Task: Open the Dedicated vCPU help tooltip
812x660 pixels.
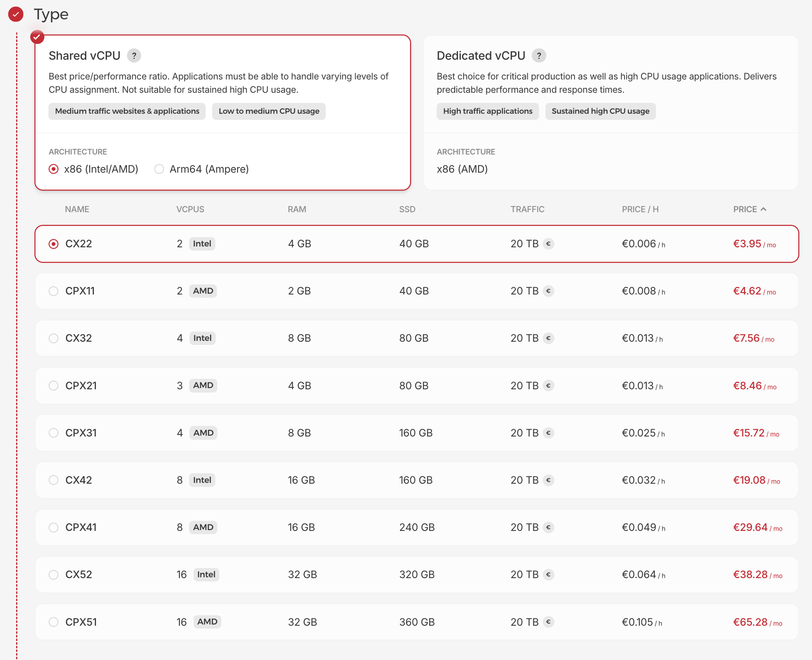Action: [x=539, y=56]
